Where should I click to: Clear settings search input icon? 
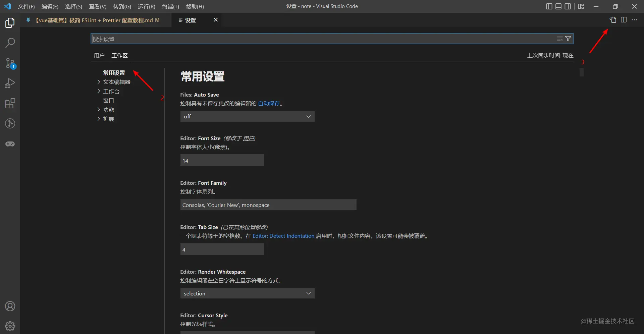[x=559, y=39]
